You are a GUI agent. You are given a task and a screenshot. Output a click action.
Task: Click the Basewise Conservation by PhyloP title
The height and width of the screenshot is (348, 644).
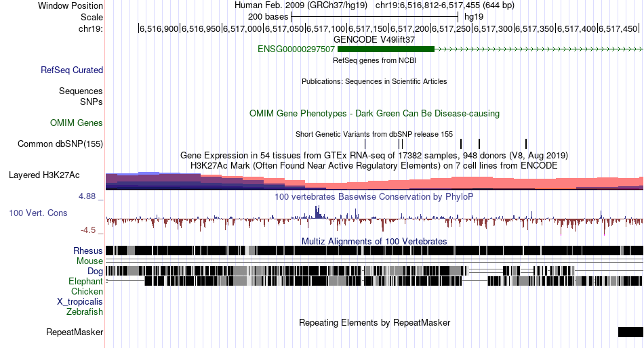374,196
